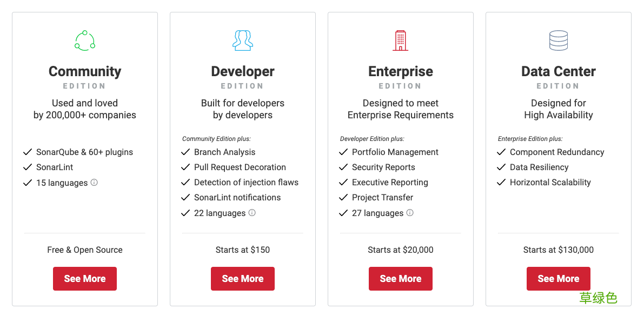Click checkmark next to SonarLint item
The image size is (644, 316).
coord(28,167)
